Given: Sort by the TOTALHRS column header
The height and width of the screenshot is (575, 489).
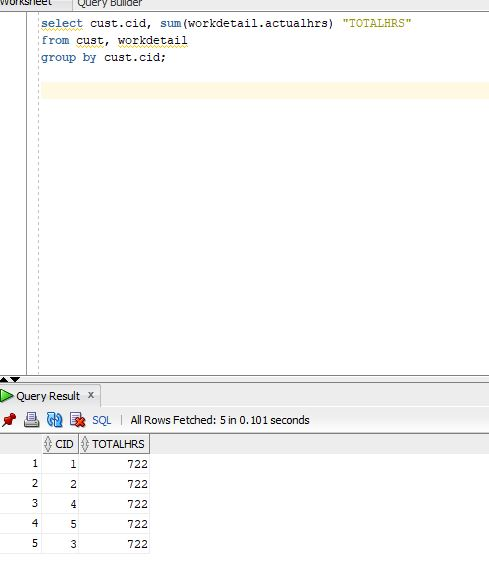Looking at the screenshot, I should click(x=114, y=444).
